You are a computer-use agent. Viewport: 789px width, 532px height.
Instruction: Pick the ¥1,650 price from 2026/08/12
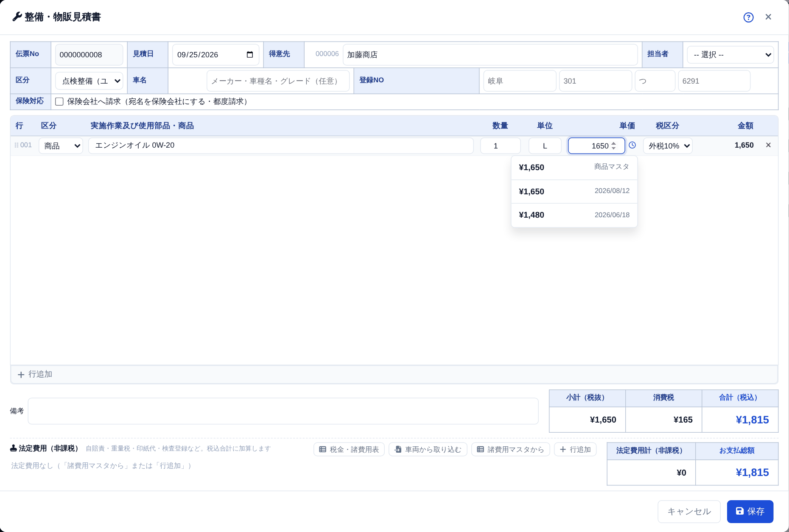point(574,191)
